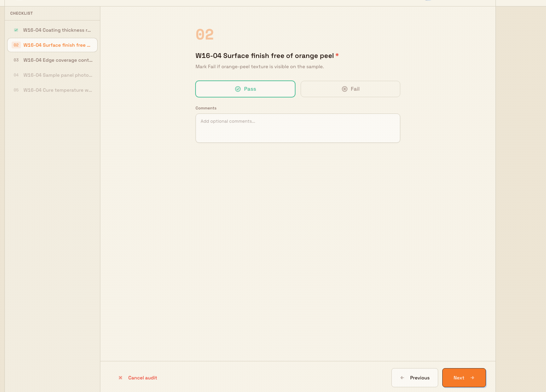Click the hint 'Mark Fail if orange-peel texture is visible'

[260, 66]
